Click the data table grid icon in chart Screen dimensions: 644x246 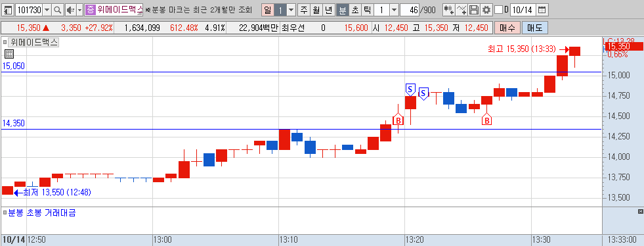point(9,54)
